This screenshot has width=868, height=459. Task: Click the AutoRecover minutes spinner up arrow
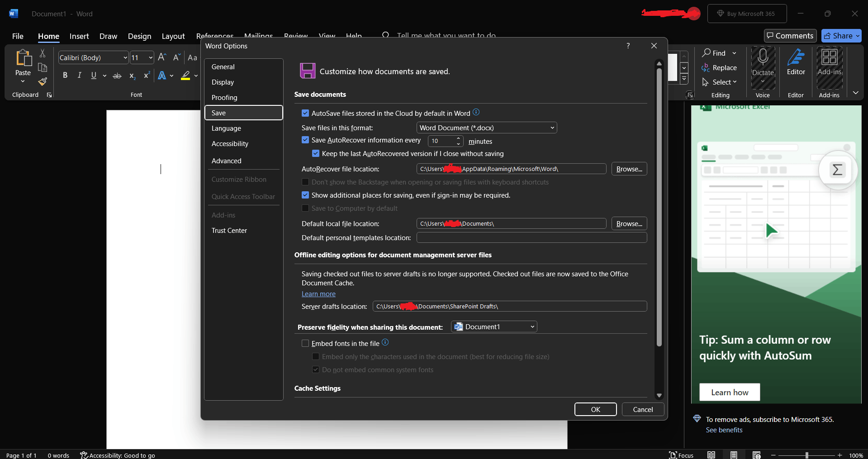(458, 138)
